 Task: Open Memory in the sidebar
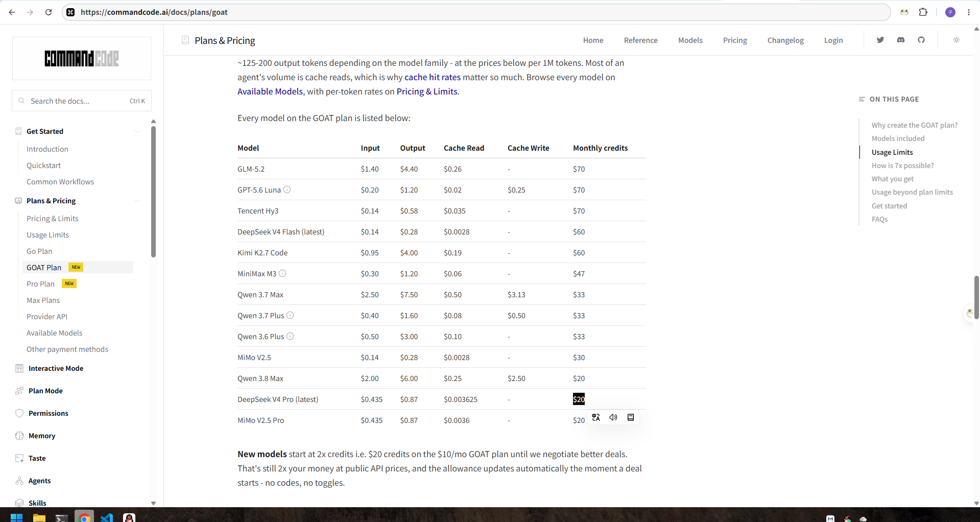tap(42, 436)
